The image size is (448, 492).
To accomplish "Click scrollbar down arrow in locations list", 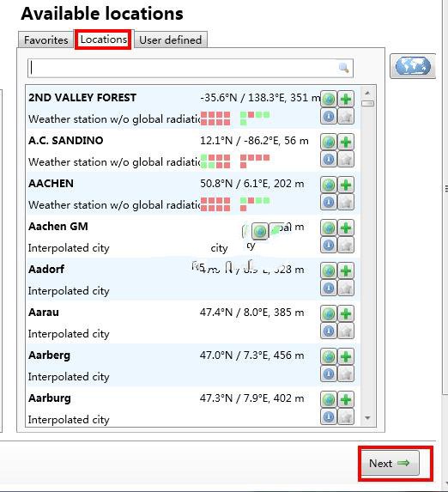I will point(367,417).
